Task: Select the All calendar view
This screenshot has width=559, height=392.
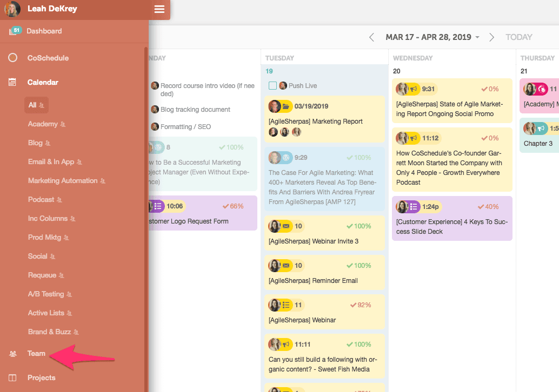Action: [x=36, y=105]
